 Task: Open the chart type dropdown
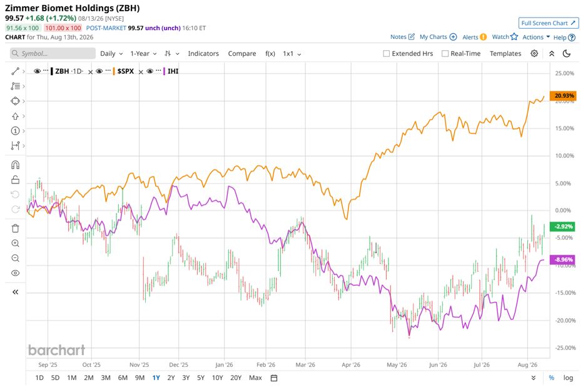[172, 53]
